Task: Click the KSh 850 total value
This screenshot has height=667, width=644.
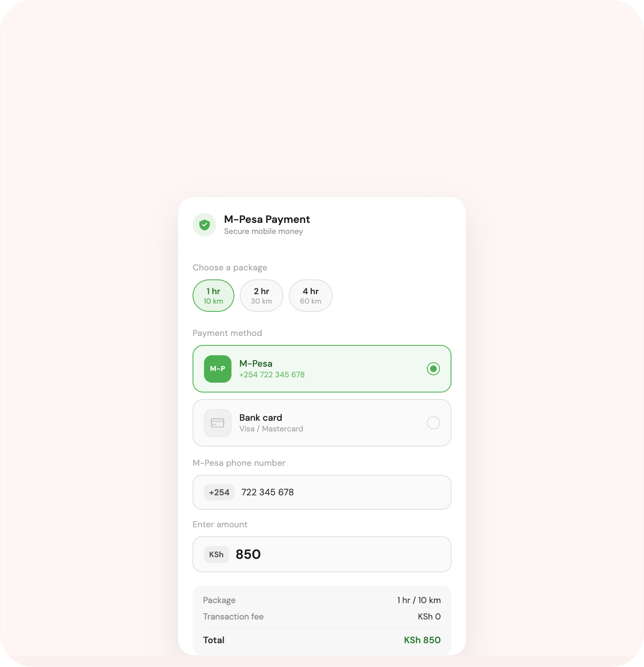Action: point(422,640)
